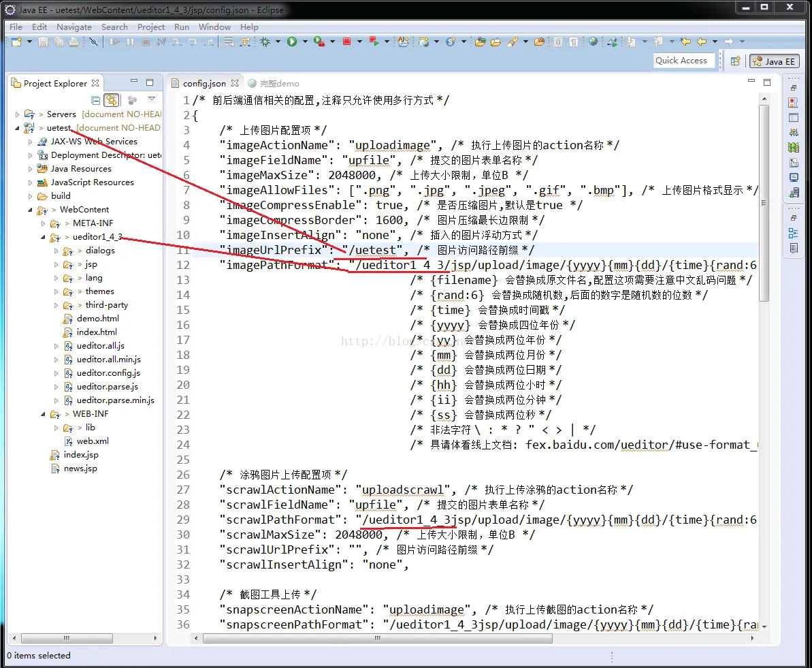This screenshot has width=812, height=668.
Task: Open the Properties view icon in right bar
Action: [x=794, y=118]
